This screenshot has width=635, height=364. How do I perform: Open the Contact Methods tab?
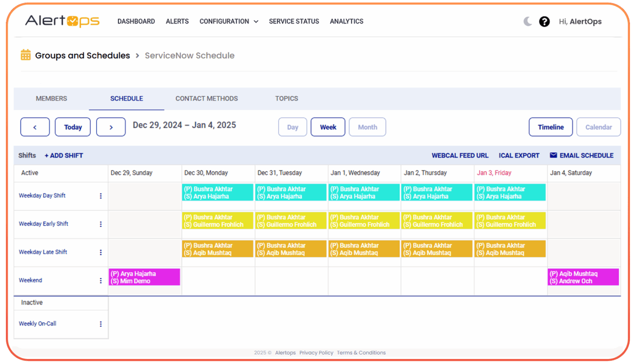(x=206, y=98)
